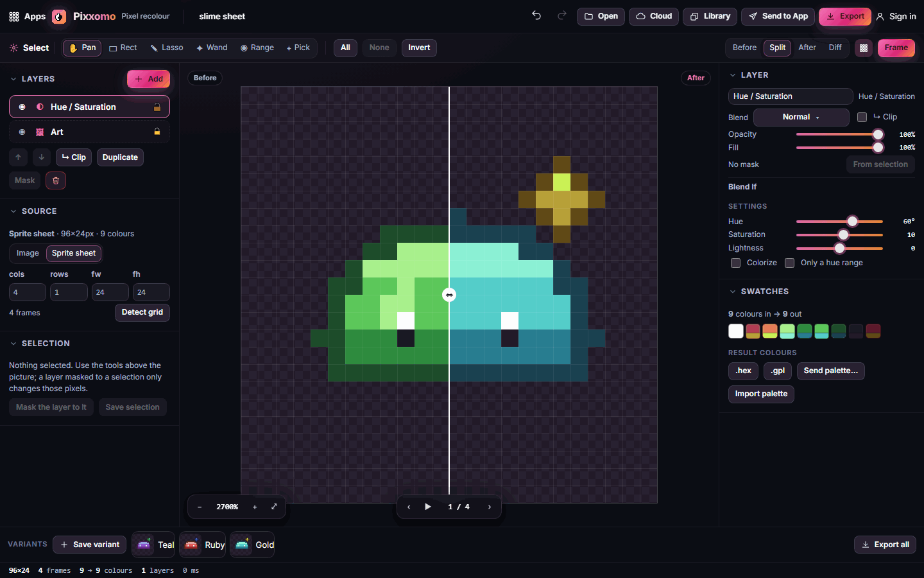Go to the previous frame
Viewport: 924px width, 578px height.
click(x=409, y=507)
